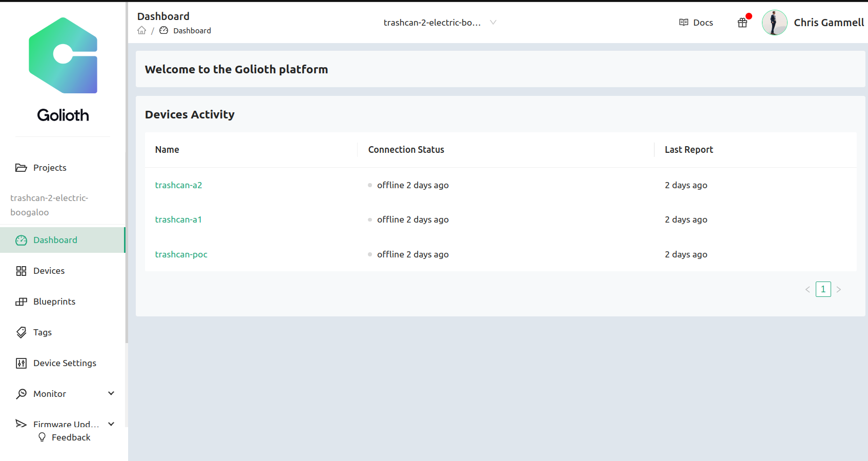Click trashcan-poc last report '2 days ago'
The image size is (868, 461).
pos(686,254)
